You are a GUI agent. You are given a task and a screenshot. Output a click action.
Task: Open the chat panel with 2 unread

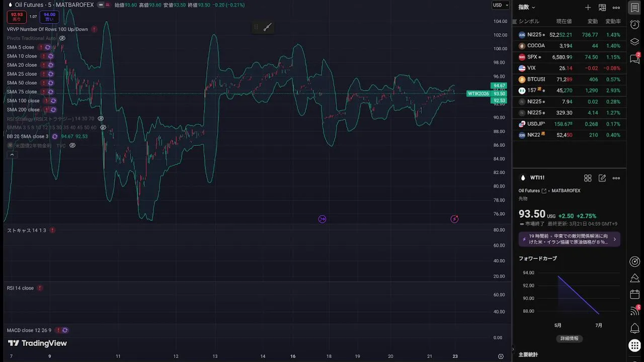coord(634,59)
